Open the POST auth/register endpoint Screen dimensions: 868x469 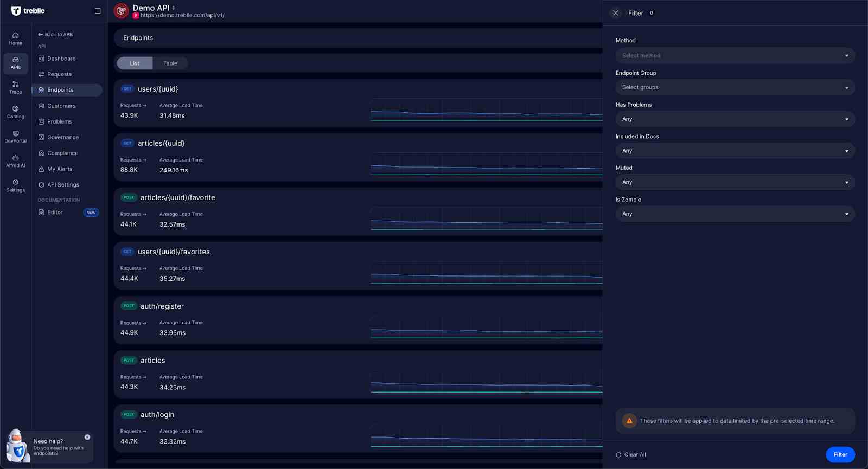(162, 306)
